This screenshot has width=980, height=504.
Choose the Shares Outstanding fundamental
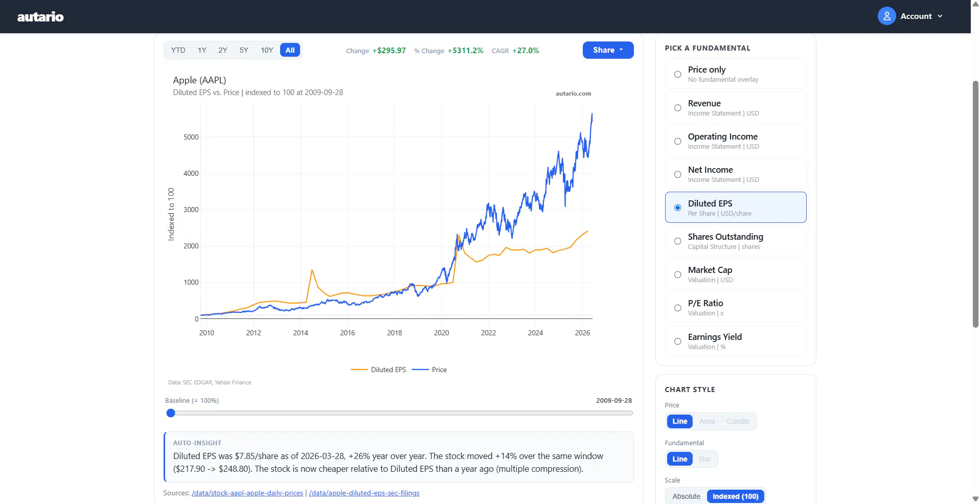736,241
